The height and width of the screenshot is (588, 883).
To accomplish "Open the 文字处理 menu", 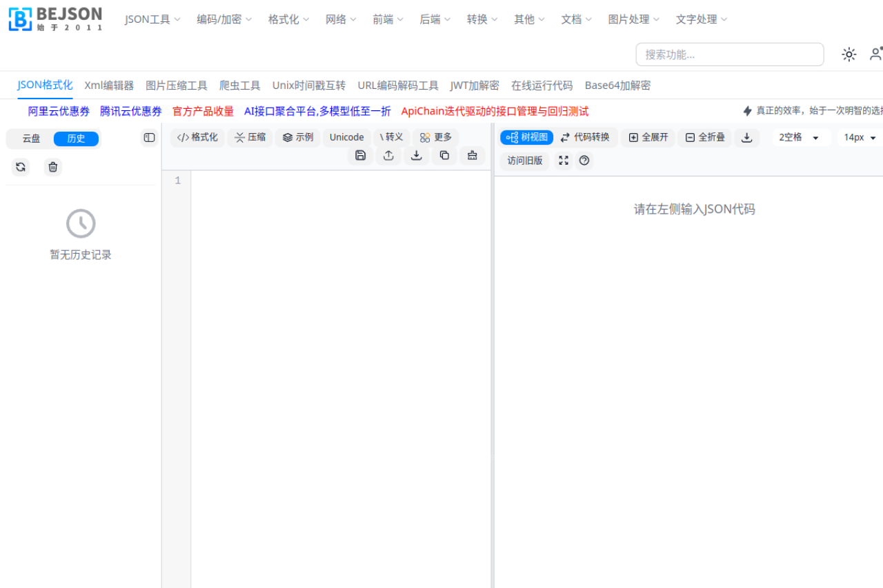I will (701, 19).
